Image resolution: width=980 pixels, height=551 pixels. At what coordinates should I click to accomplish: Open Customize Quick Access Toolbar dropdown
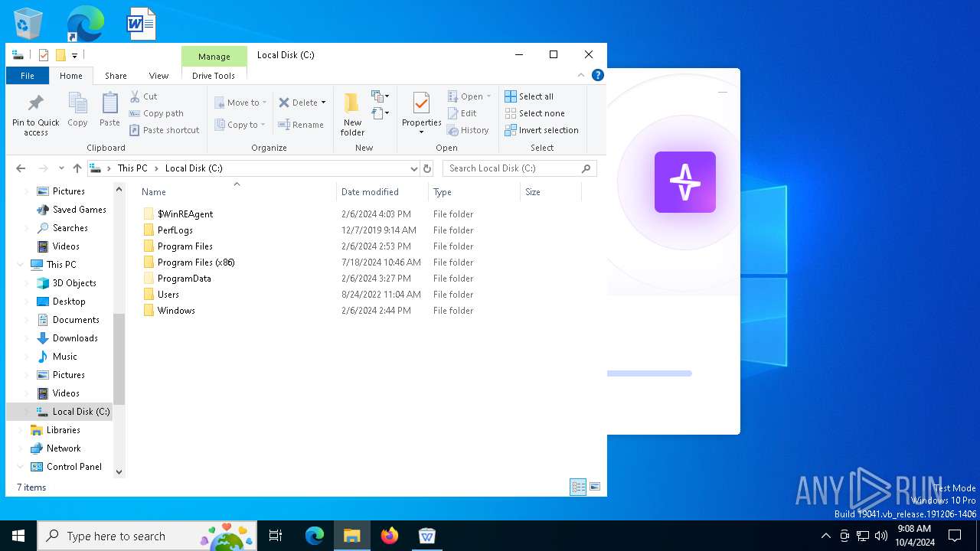click(x=74, y=55)
